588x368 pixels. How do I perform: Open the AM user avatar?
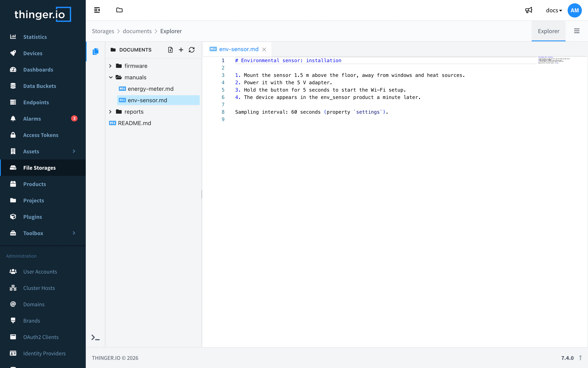[x=574, y=10]
